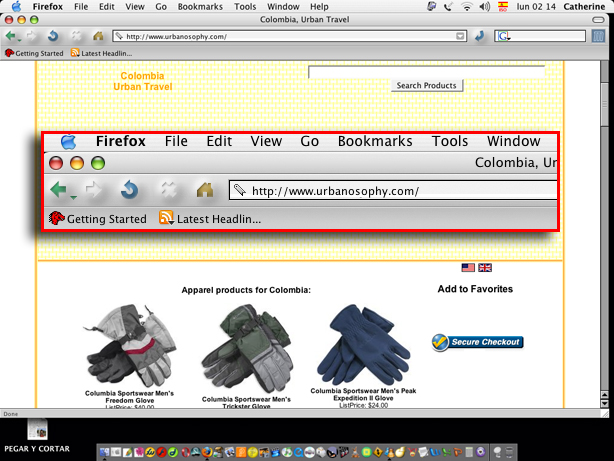Expand the Latest Headlines feed bookmark
The width and height of the screenshot is (614, 461).
101,53
